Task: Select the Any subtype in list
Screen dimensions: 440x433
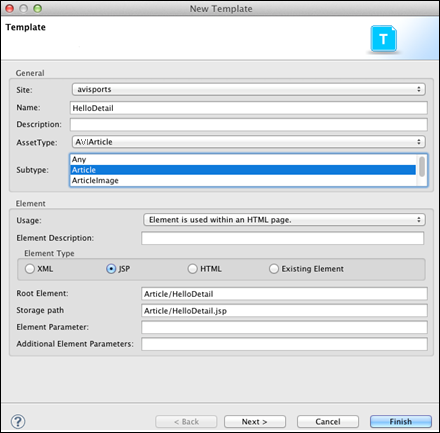Action: [x=243, y=159]
